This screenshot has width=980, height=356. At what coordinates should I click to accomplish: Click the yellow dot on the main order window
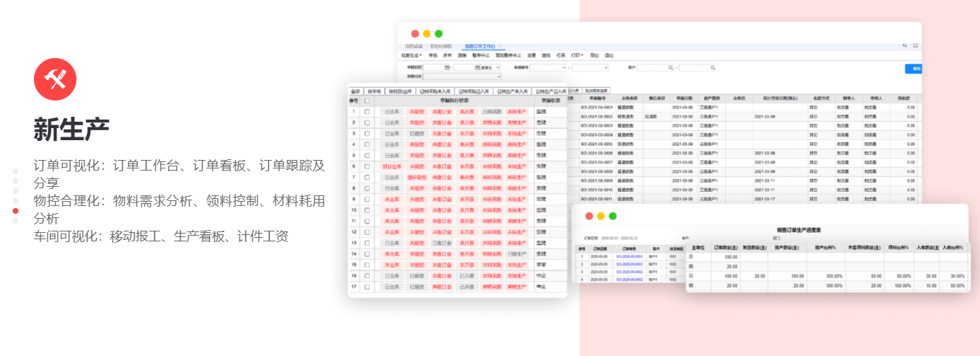pos(427,33)
